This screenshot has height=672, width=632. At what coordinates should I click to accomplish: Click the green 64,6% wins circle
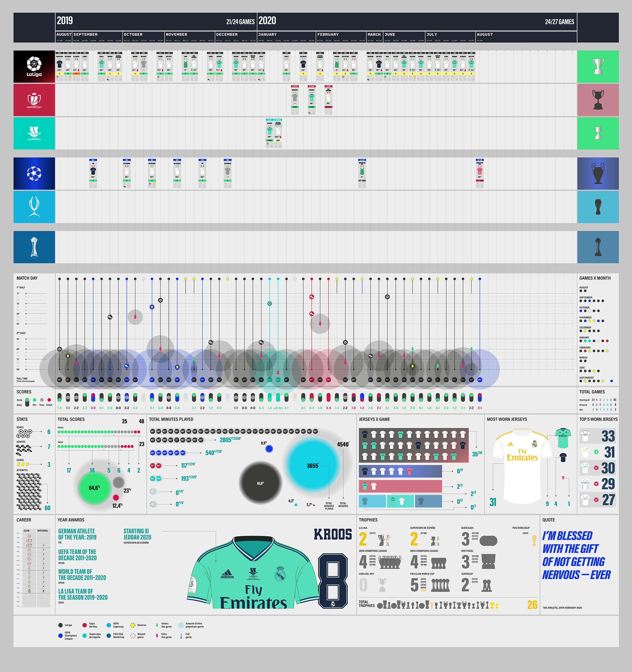[x=95, y=488]
